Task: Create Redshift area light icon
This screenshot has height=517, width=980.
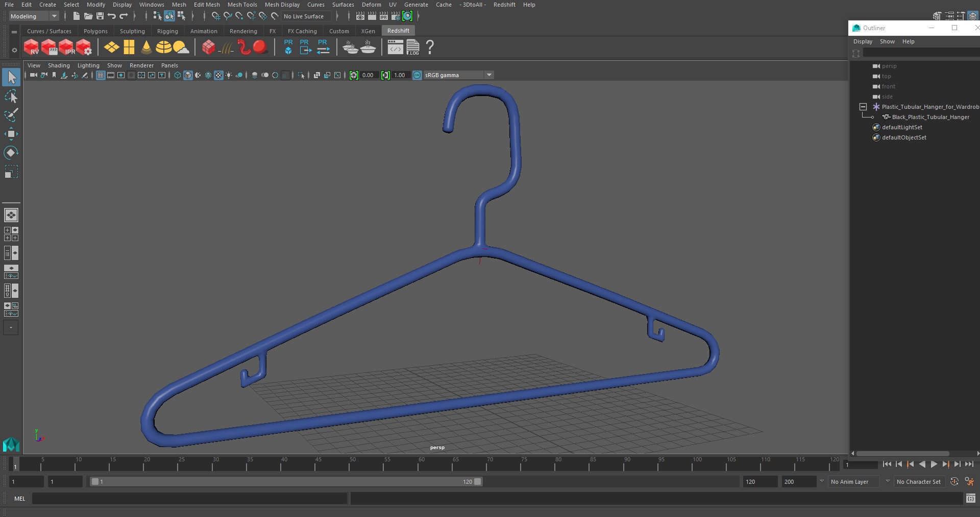Action: point(111,48)
